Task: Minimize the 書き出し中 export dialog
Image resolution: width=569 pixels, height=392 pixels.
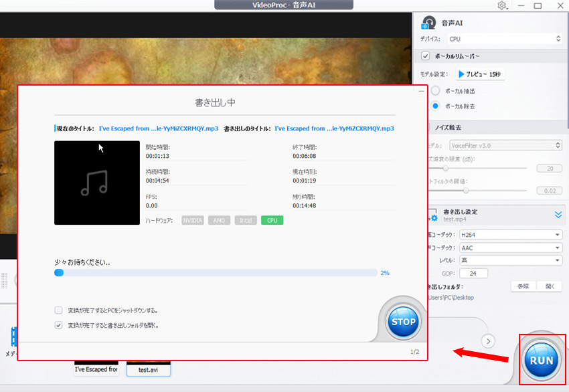Action: 420,90
